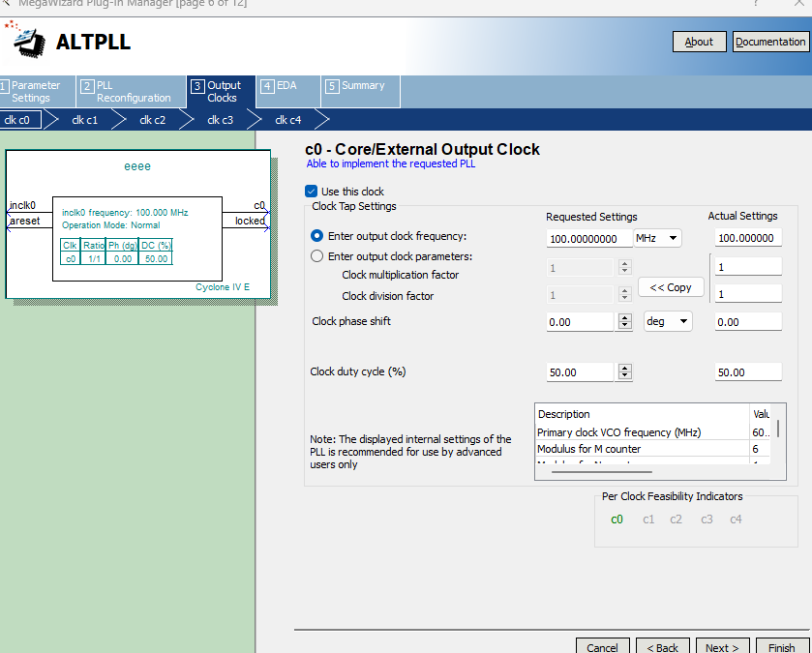Viewport: 812px width, 653px height.
Task: Click the phase shift spinner arrows
Action: [625, 322]
